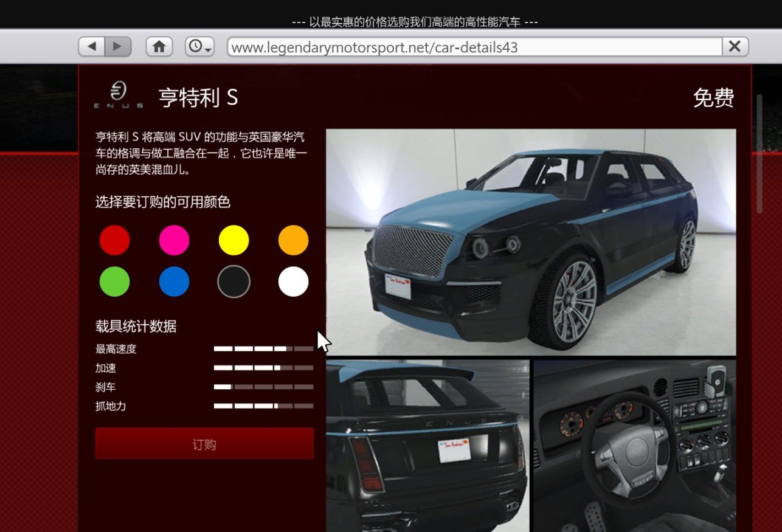This screenshot has width=782, height=532.
Task: Click the 载具统计数据 heading
Action: (136, 326)
